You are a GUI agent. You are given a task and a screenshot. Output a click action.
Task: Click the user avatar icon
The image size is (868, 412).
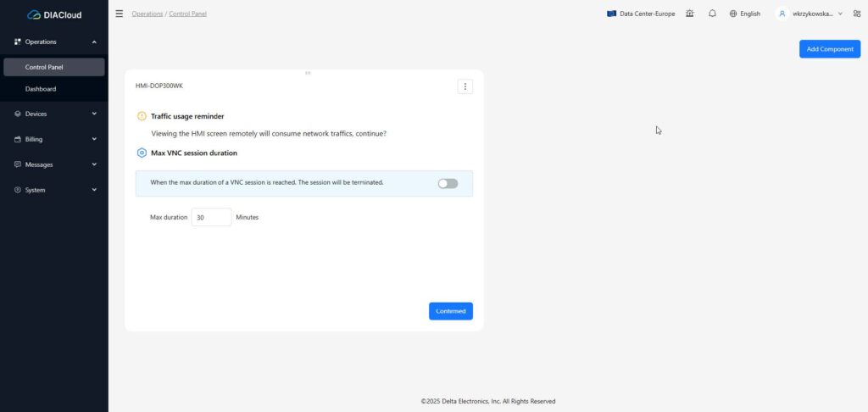click(x=782, y=14)
